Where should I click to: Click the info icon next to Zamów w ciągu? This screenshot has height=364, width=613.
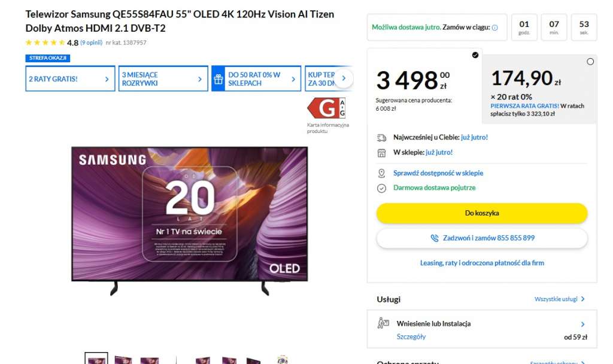tap(494, 27)
